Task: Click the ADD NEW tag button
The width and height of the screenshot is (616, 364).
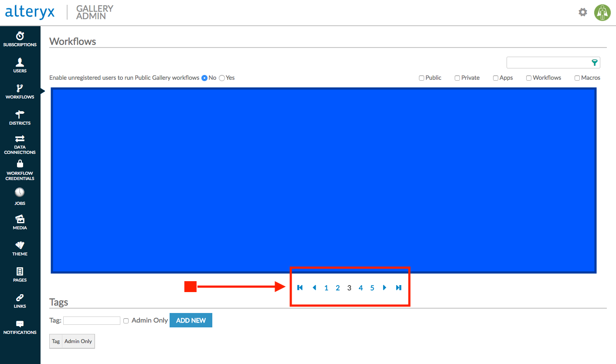Action: [x=191, y=320]
